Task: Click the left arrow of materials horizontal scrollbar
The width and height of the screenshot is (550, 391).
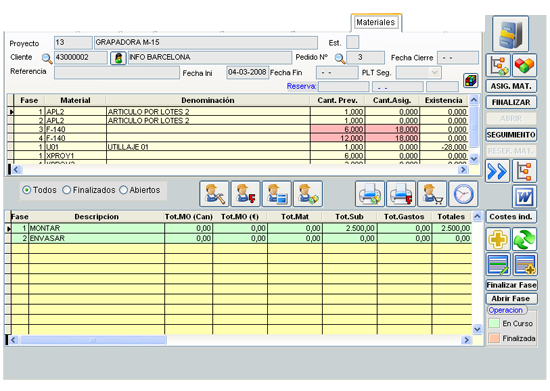Action: point(16,170)
